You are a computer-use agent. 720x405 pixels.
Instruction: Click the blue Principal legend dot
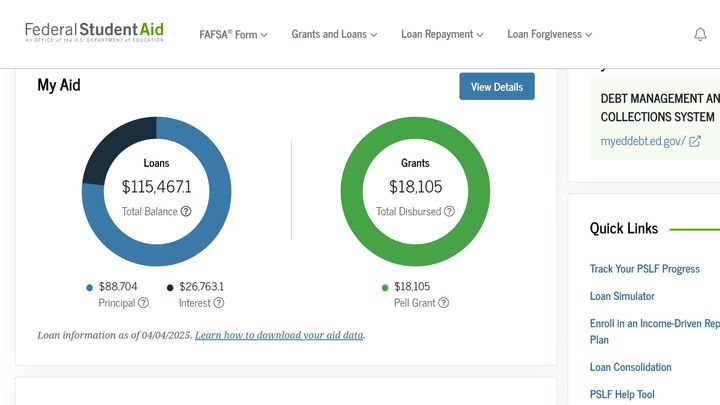pyautogui.click(x=90, y=287)
